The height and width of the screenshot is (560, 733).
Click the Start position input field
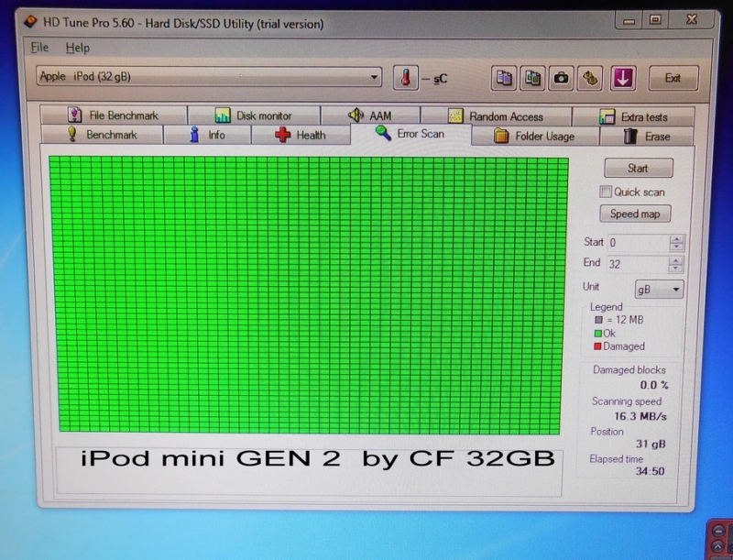[x=639, y=243]
